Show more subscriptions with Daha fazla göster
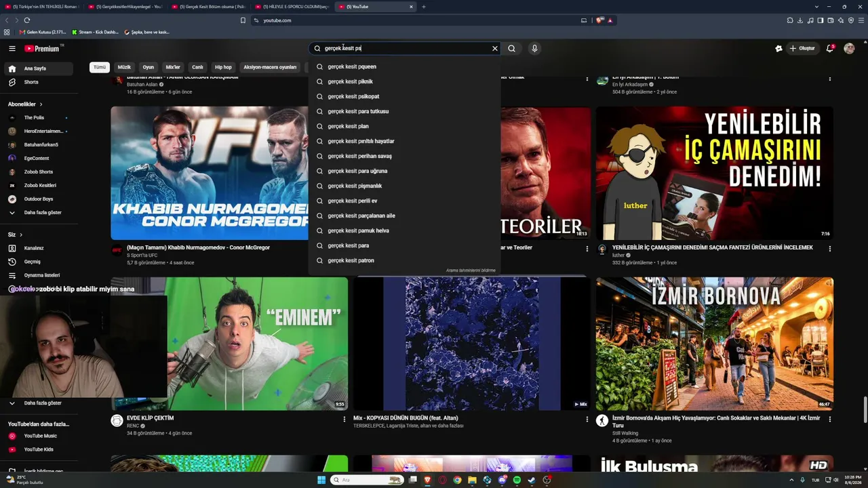 pos(39,213)
